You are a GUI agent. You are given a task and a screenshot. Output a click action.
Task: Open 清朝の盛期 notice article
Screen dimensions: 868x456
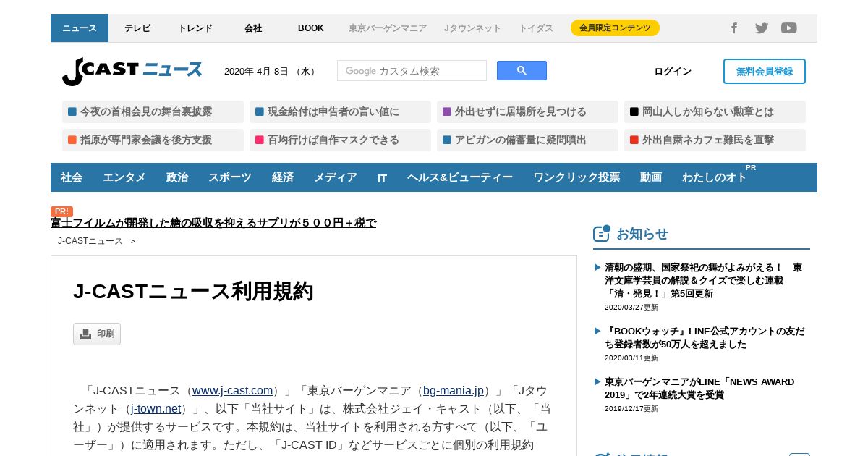703,280
